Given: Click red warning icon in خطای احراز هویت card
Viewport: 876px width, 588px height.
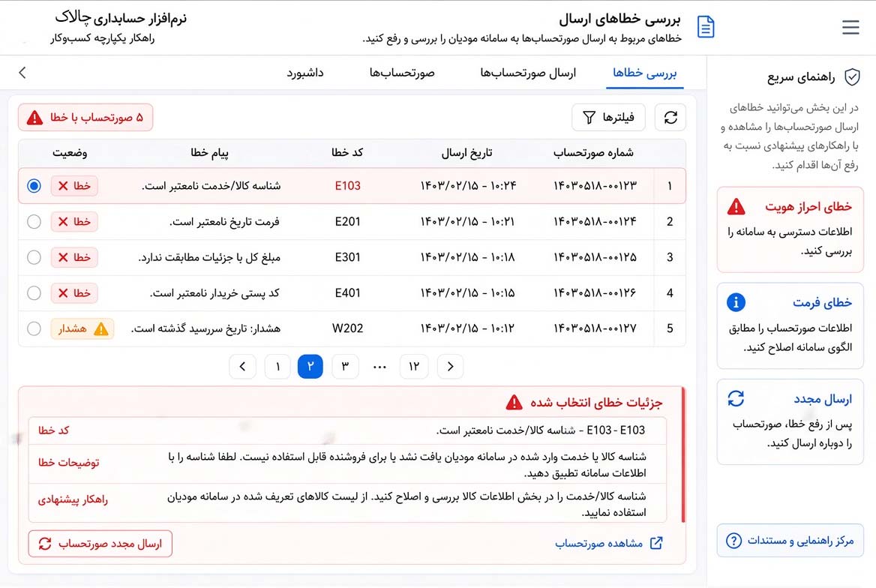Looking at the screenshot, I should [736, 207].
